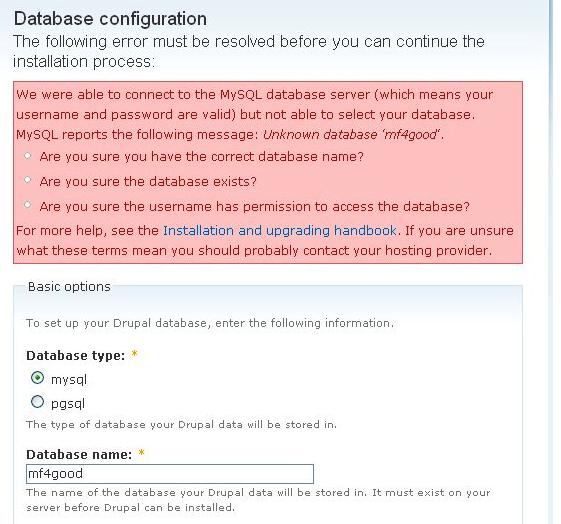This screenshot has width=561, height=524.
Task: Click the Database configuration page heading
Action: (110, 19)
